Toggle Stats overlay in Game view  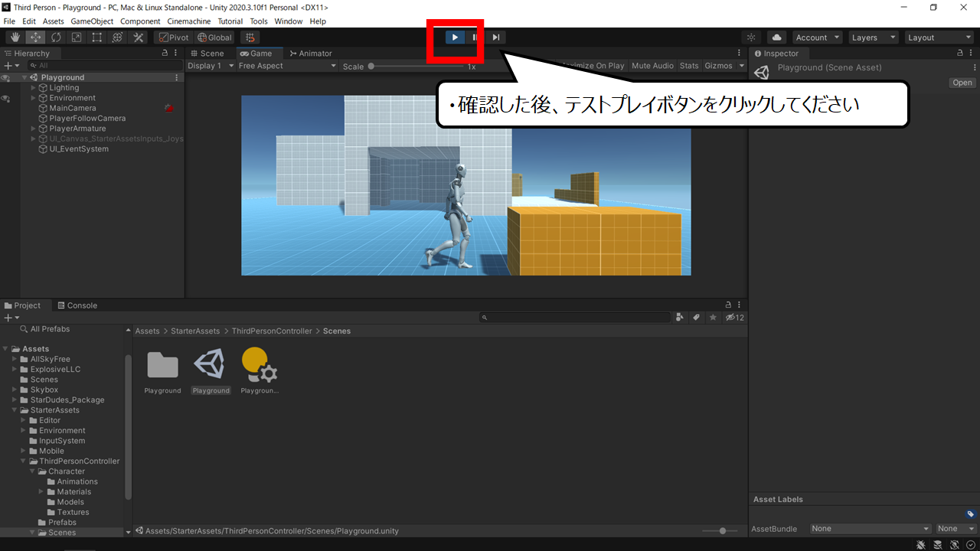pos(689,66)
